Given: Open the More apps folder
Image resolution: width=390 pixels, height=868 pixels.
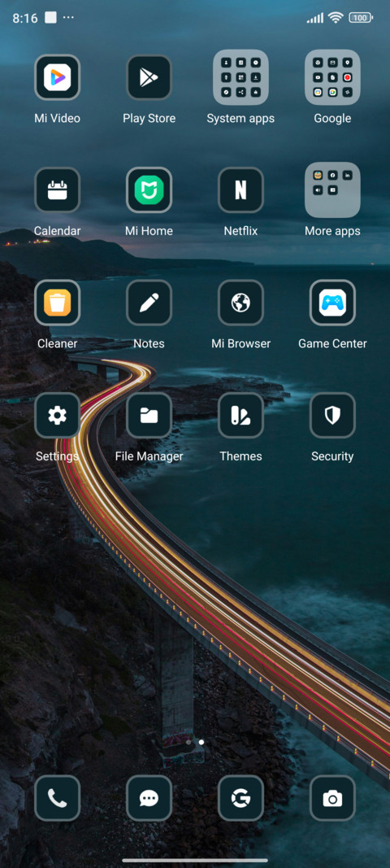Looking at the screenshot, I should click(x=332, y=190).
